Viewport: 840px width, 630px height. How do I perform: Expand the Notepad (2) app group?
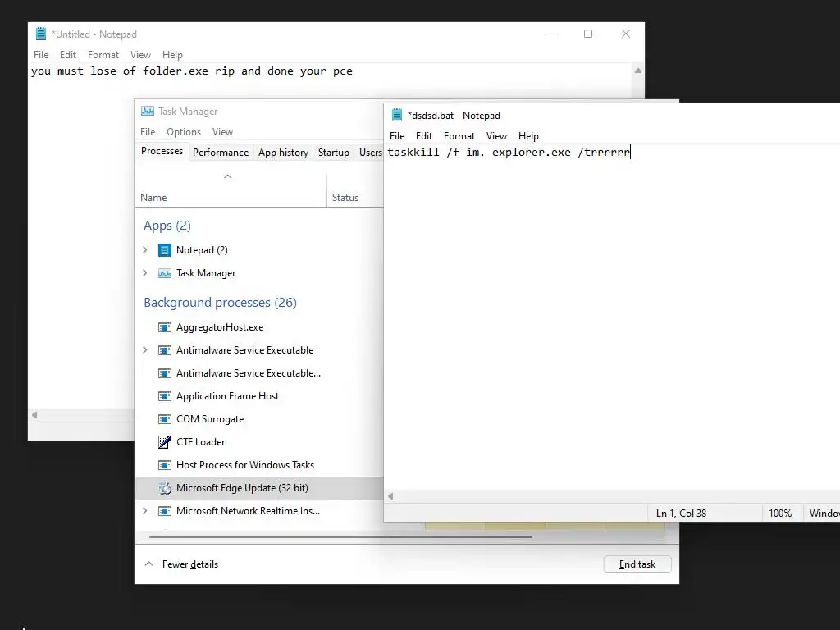[144, 249]
